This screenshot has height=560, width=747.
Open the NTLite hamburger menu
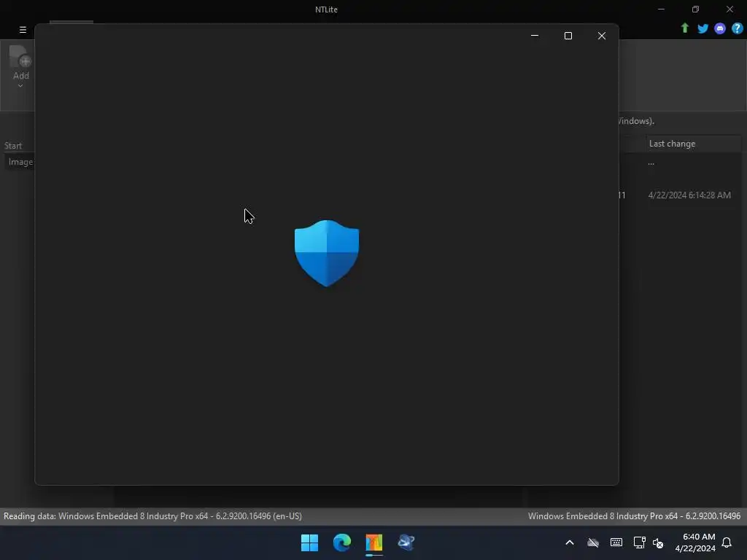[23, 29]
